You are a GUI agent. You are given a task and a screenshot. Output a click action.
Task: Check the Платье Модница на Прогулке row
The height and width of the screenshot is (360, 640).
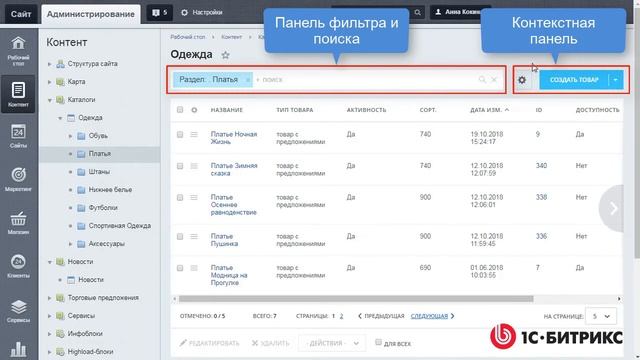pos(180,268)
